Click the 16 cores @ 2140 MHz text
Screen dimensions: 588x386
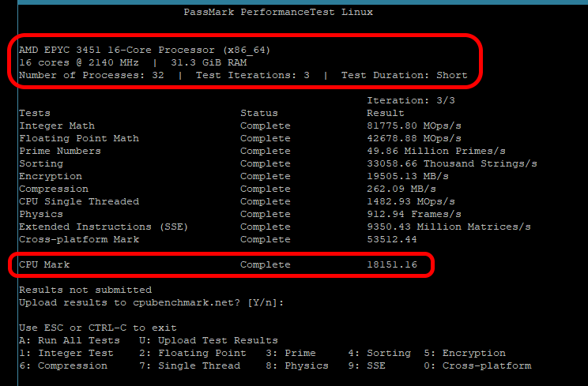tap(79, 62)
